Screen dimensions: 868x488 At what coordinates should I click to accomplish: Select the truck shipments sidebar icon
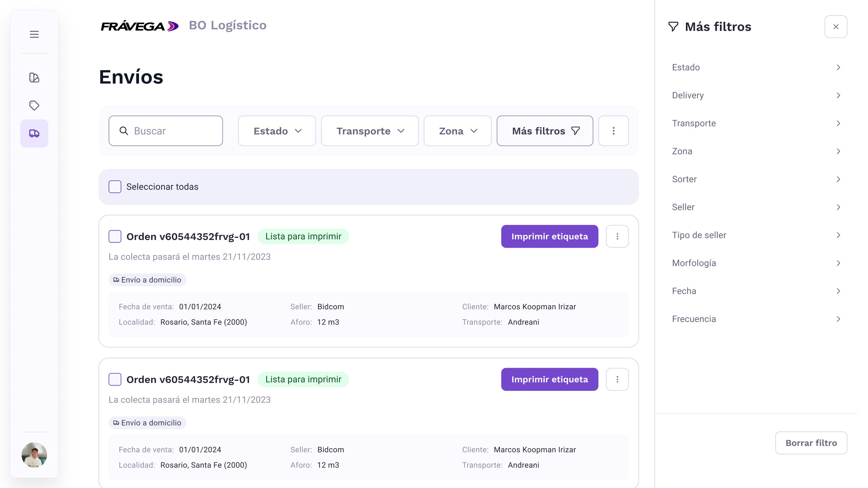click(34, 133)
